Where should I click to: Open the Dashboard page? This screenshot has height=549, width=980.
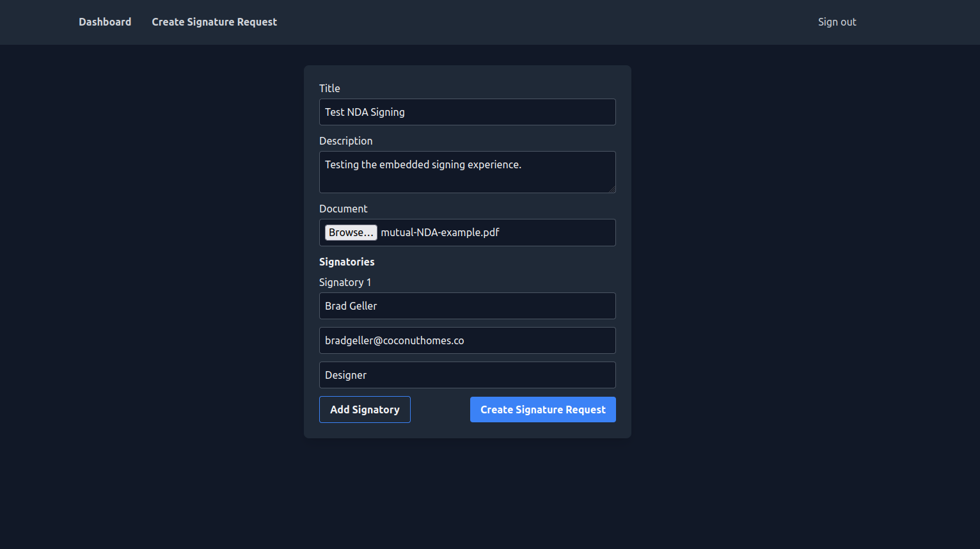point(105,22)
